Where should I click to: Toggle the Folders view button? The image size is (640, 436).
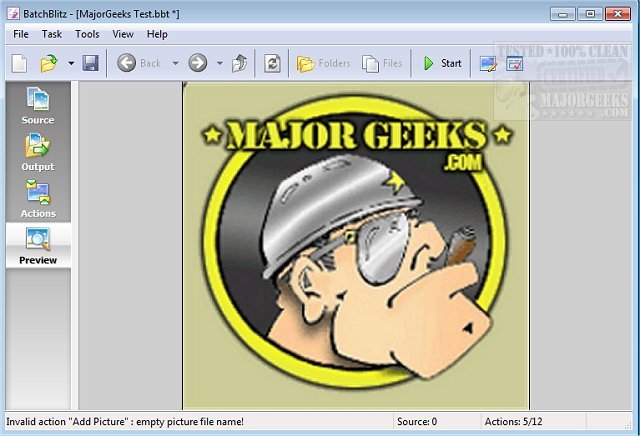point(323,63)
